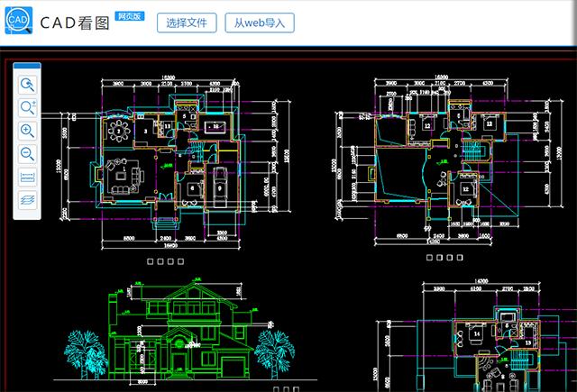Click the 16200 dimension above the first-floor plan

coord(169,77)
